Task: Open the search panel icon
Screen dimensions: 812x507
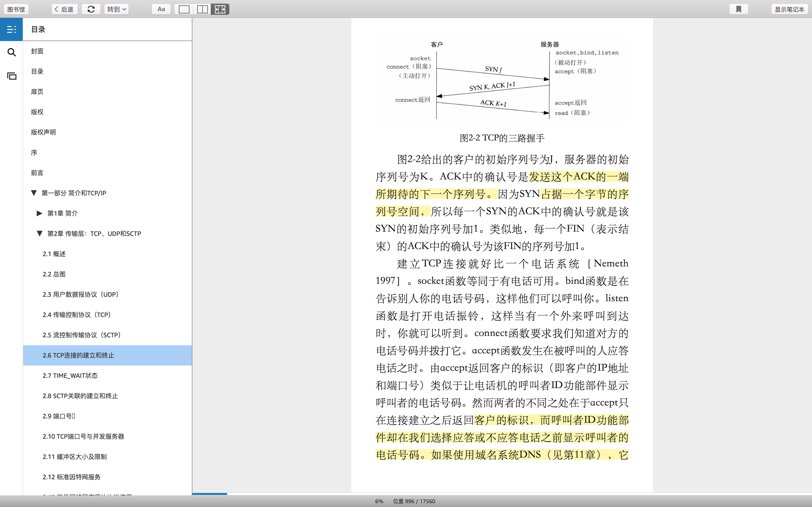Action: tap(11, 52)
